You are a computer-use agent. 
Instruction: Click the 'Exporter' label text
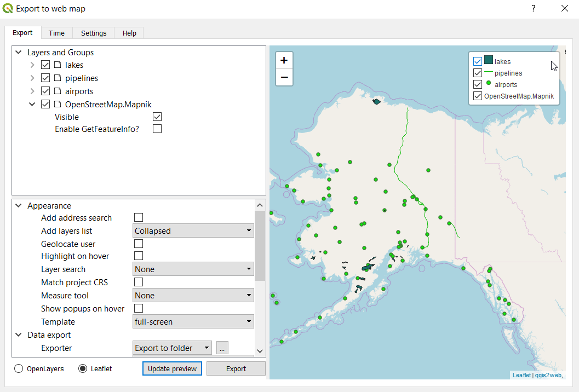click(56, 348)
